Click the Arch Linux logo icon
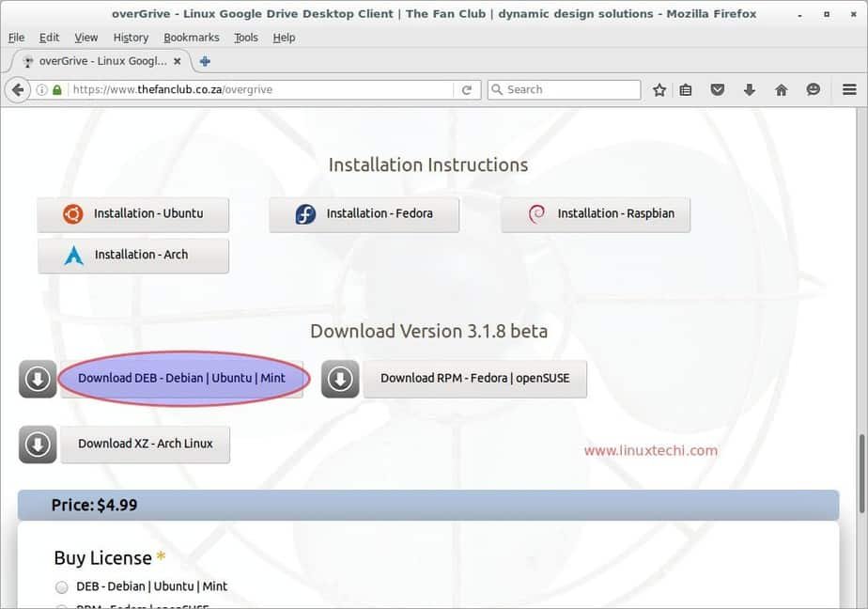This screenshot has height=609, width=868. (x=73, y=256)
